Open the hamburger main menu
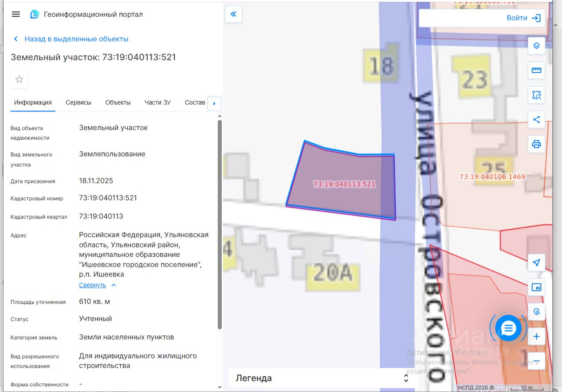This screenshot has width=562, height=392. 16,14
